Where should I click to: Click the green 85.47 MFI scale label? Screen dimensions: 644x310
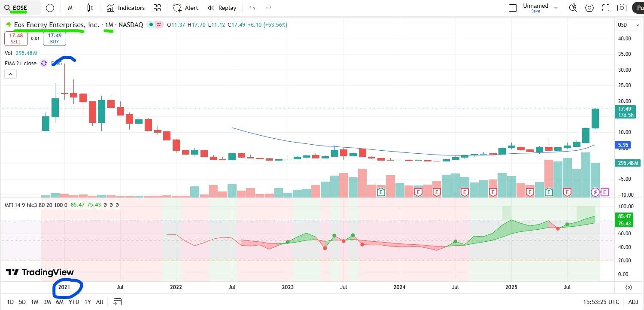pyautogui.click(x=625, y=216)
